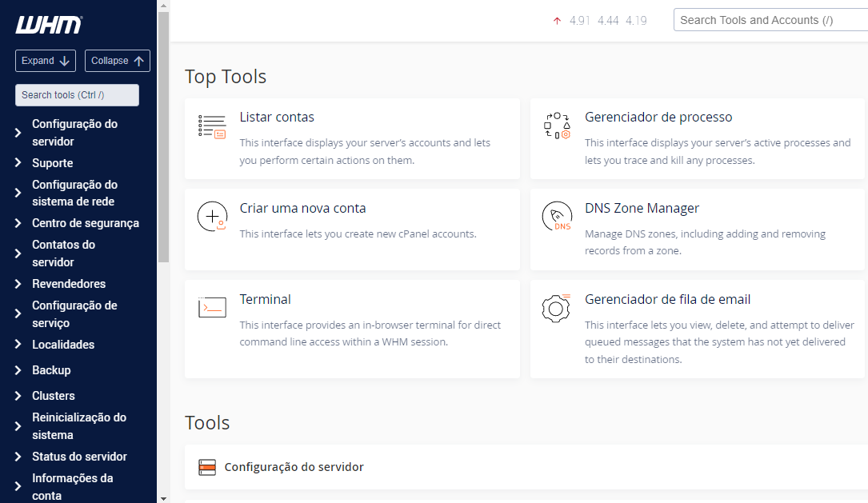Collapse all sidebar menu items
868x503 pixels.
[117, 61]
